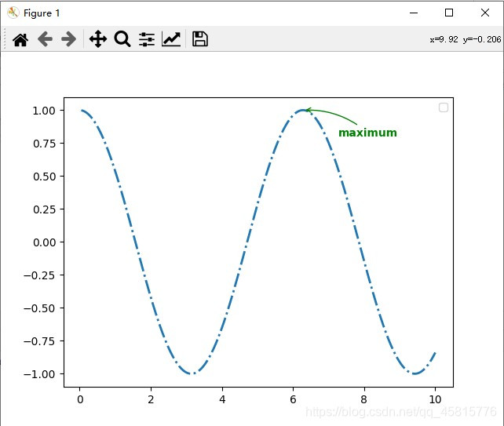Image resolution: width=504 pixels, height=426 pixels.
Task: Click the Matplotlib icon in the title bar
Action: [x=13, y=13]
